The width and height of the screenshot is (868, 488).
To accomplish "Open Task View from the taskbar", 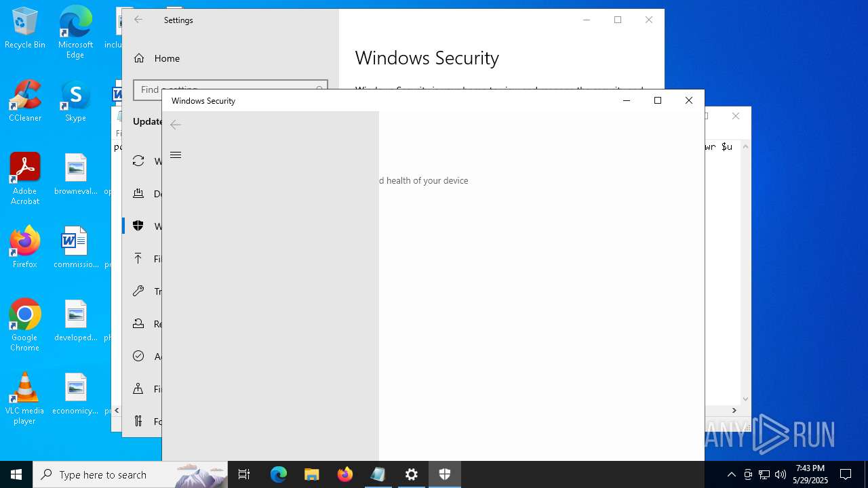I will [x=244, y=474].
